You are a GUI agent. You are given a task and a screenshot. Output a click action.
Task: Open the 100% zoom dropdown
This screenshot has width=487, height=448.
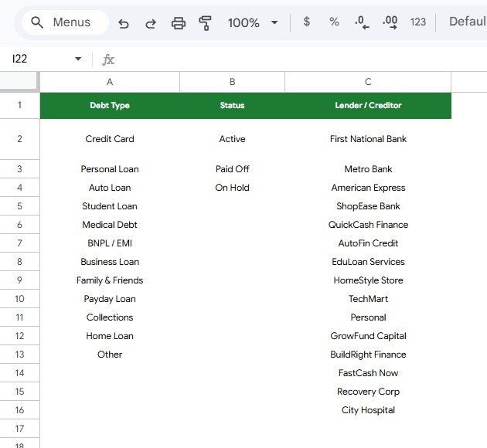253,22
